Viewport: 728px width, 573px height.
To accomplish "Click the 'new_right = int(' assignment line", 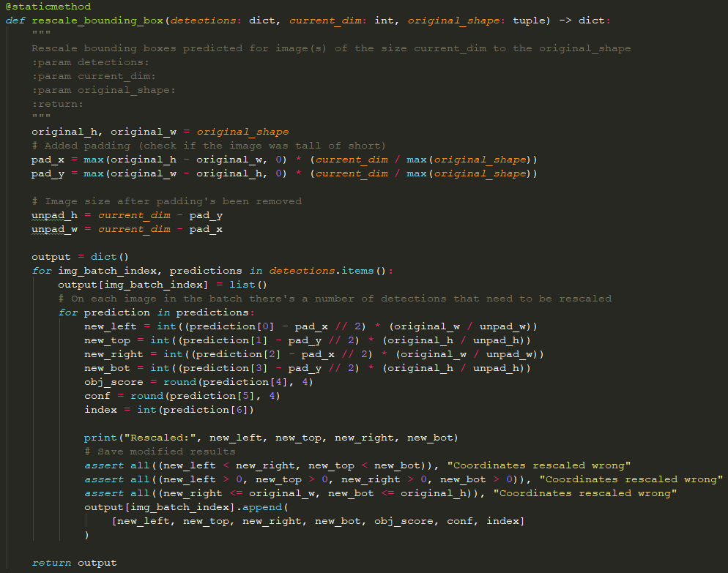I will tap(314, 354).
